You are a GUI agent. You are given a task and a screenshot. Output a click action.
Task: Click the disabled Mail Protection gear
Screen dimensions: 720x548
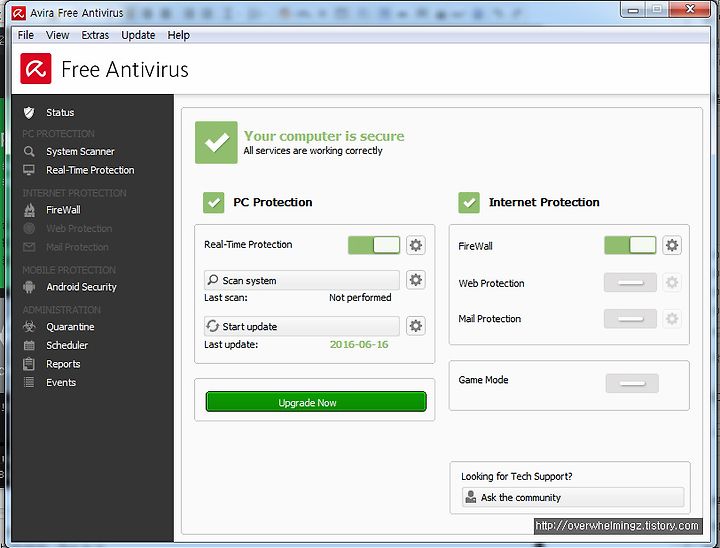pyautogui.click(x=672, y=318)
